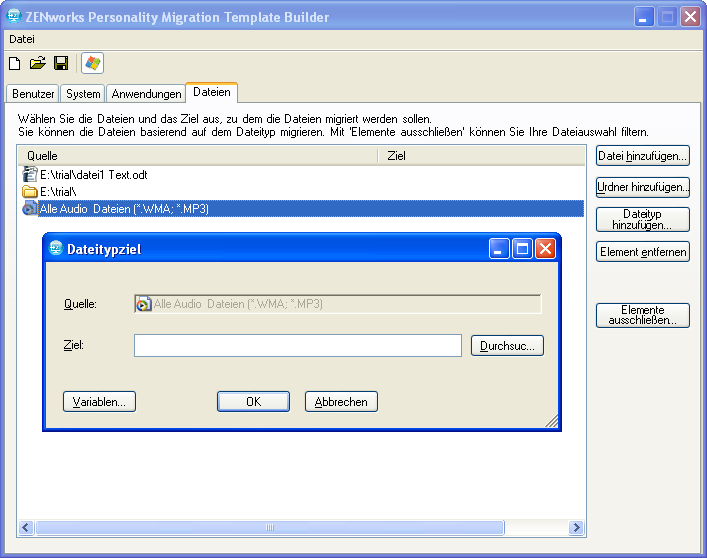
Task: Click the horizontal scrollbar right arrow
Action: tap(576, 527)
